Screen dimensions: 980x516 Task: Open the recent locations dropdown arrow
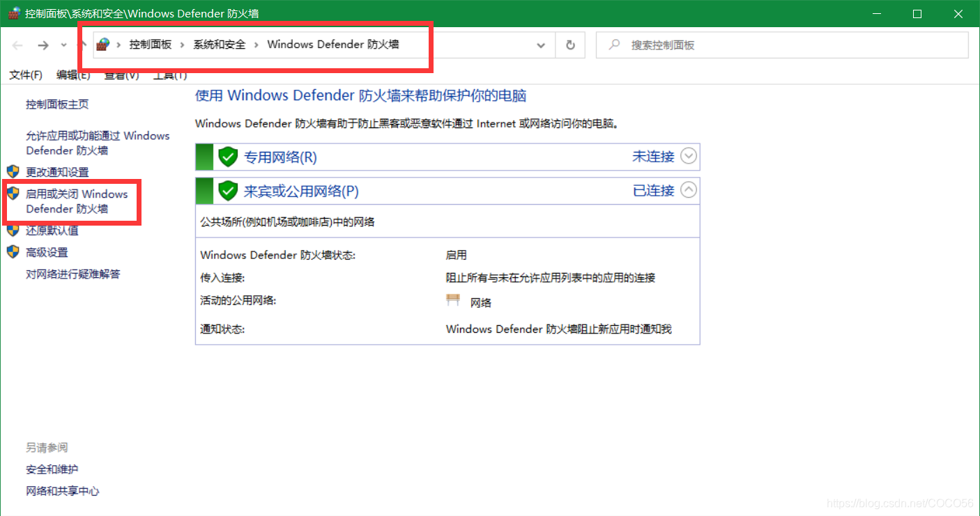63,45
